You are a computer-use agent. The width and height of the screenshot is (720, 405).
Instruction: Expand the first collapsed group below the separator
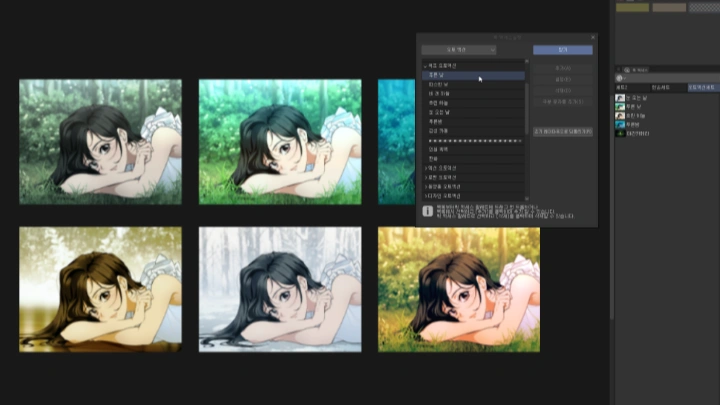[425, 169]
